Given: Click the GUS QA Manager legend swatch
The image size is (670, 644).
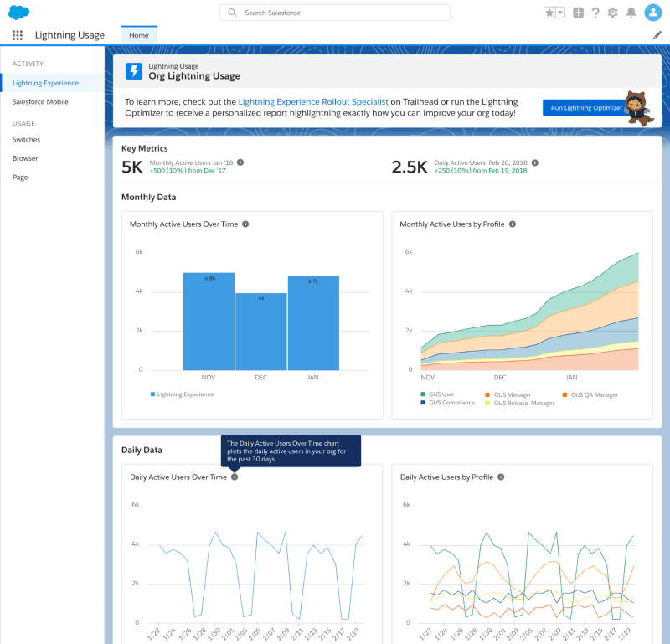Looking at the screenshot, I should click(x=564, y=394).
